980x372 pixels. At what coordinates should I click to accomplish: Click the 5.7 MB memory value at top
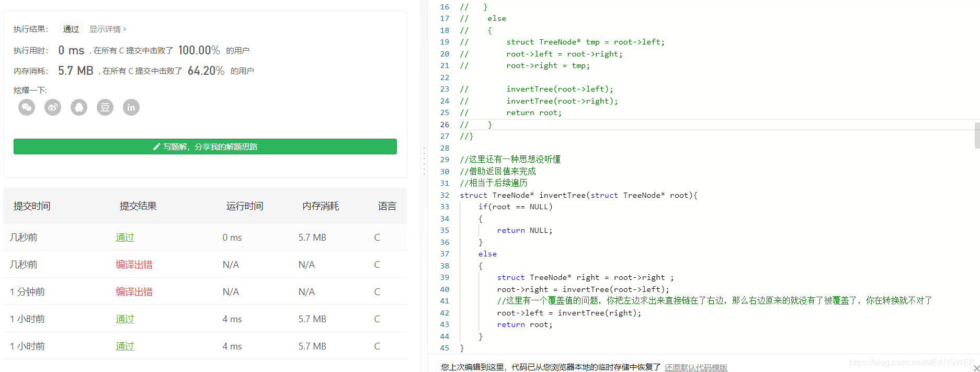click(76, 71)
